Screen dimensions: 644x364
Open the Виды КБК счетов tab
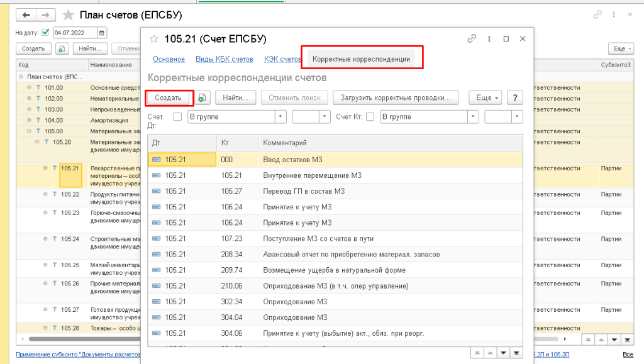pos(225,59)
